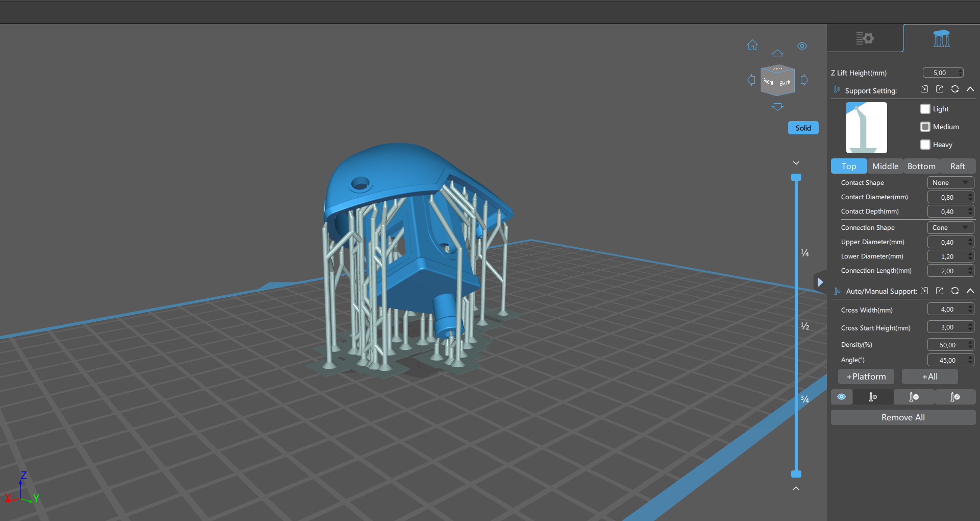The image size is (980, 521).
Task: Click the Back face of the view cube
Action: (785, 83)
